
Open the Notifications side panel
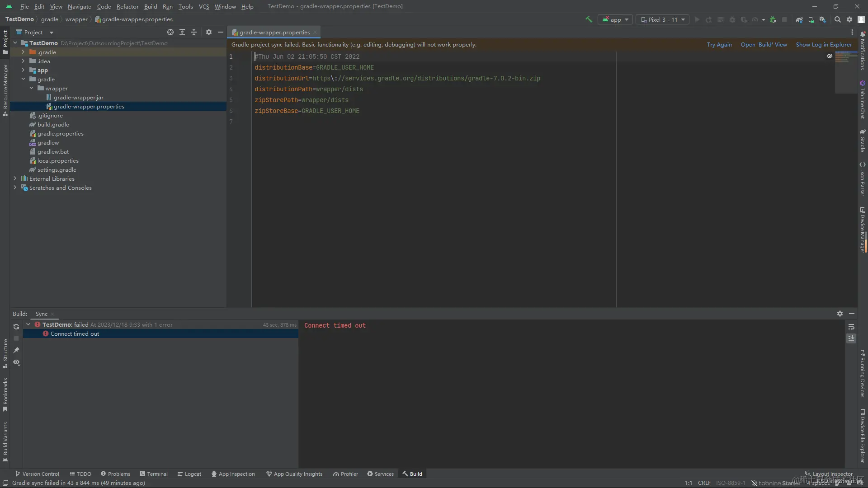[x=863, y=50]
